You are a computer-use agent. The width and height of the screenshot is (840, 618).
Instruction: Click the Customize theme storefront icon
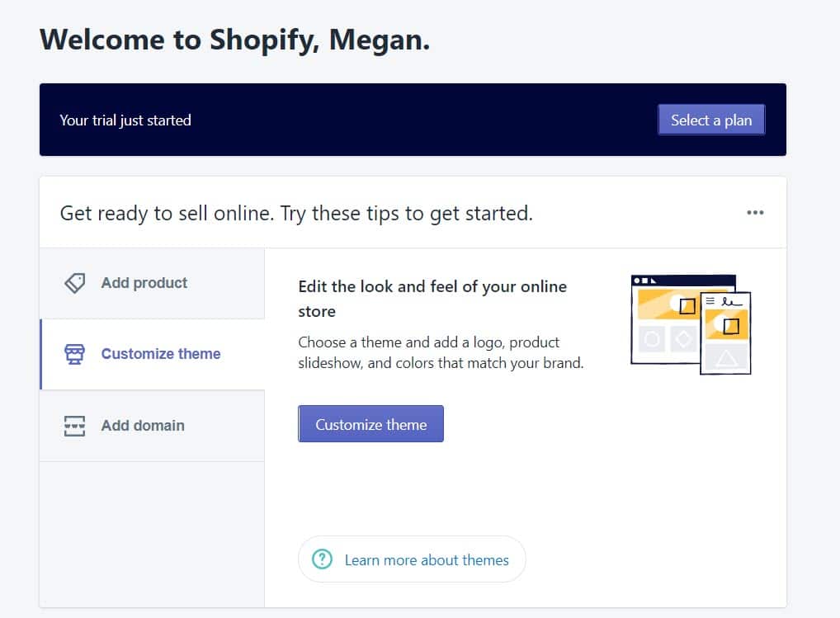(x=74, y=354)
